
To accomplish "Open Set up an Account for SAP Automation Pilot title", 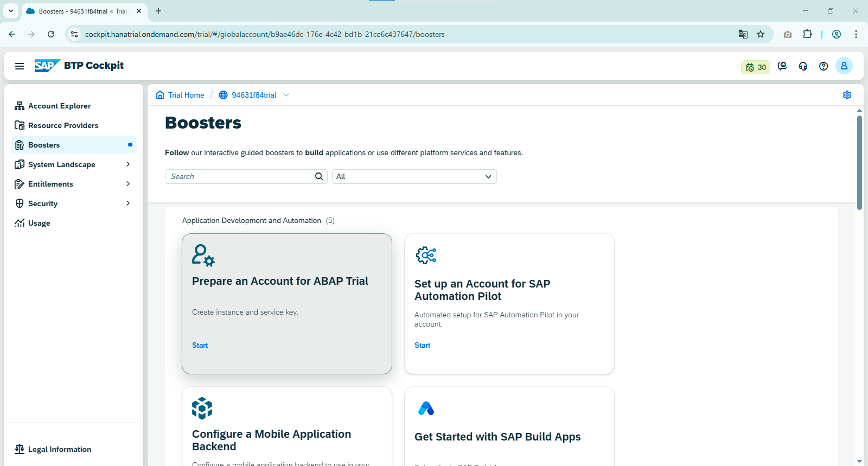I will (x=482, y=290).
